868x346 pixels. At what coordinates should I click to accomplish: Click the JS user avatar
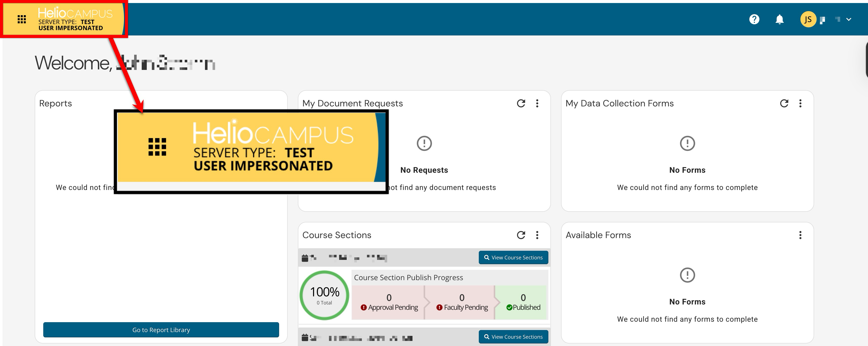[808, 19]
